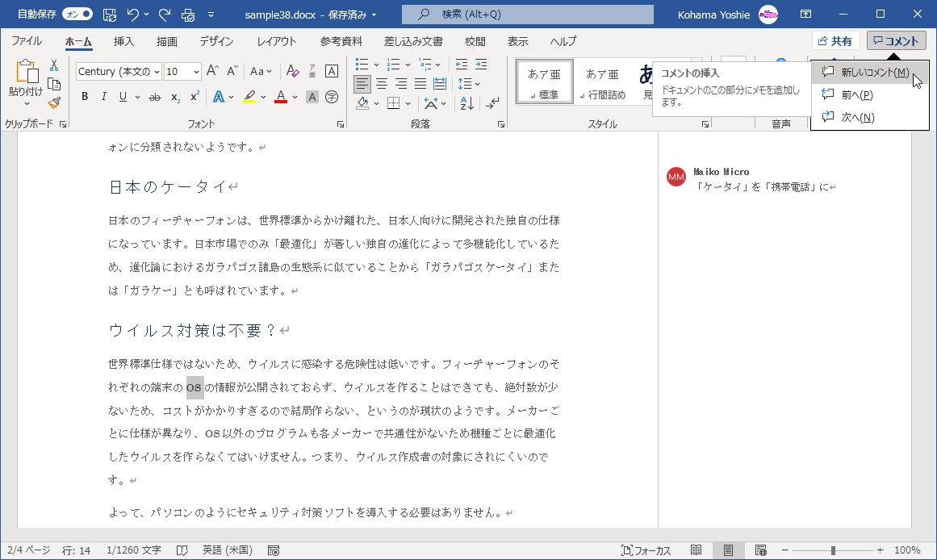Image resolution: width=937 pixels, height=560 pixels.
Task: Open the 挿入 ribbon tab
Action: click(x=123, y=41)
